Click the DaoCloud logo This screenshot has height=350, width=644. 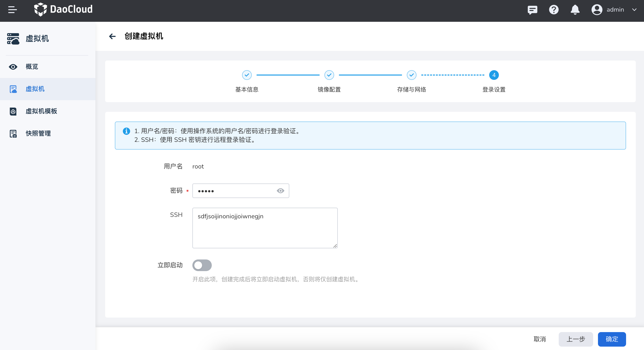[x=63, y=9]
